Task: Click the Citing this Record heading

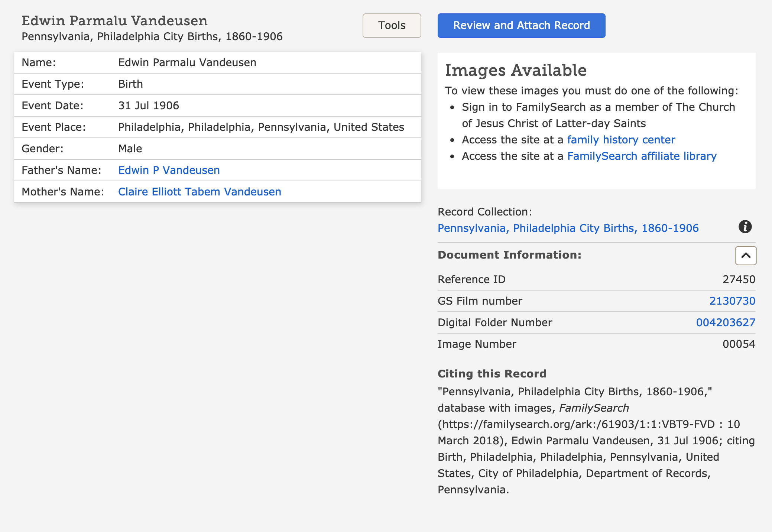Action: (x=492, y=374)
